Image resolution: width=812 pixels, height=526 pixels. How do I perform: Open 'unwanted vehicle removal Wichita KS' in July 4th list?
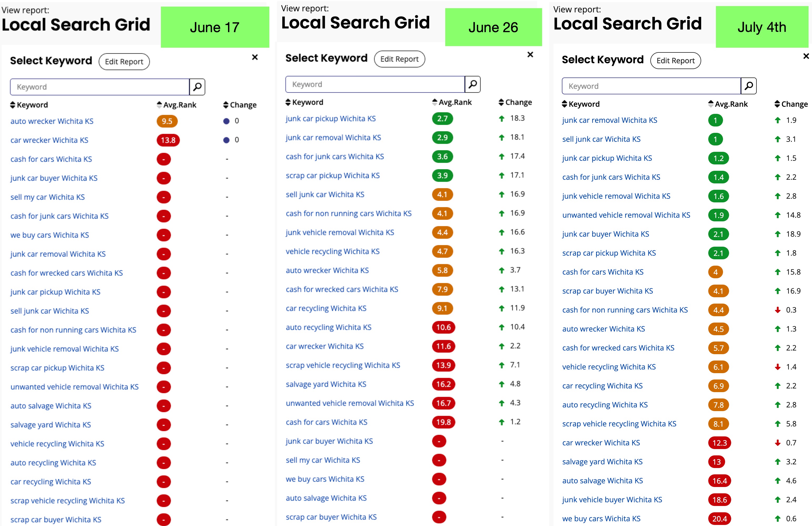(626, 215)
